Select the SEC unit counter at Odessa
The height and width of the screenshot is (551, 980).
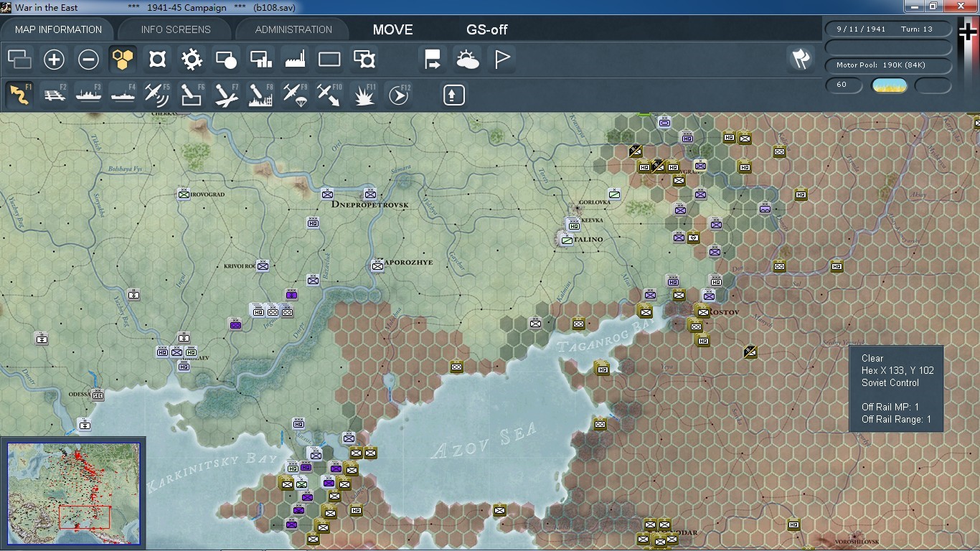click(99, 395)
